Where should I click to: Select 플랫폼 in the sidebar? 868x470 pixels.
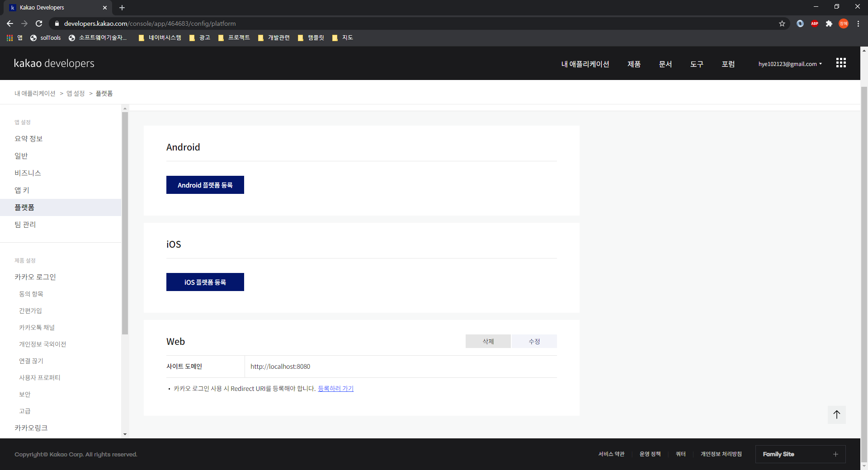click(61, 207)
